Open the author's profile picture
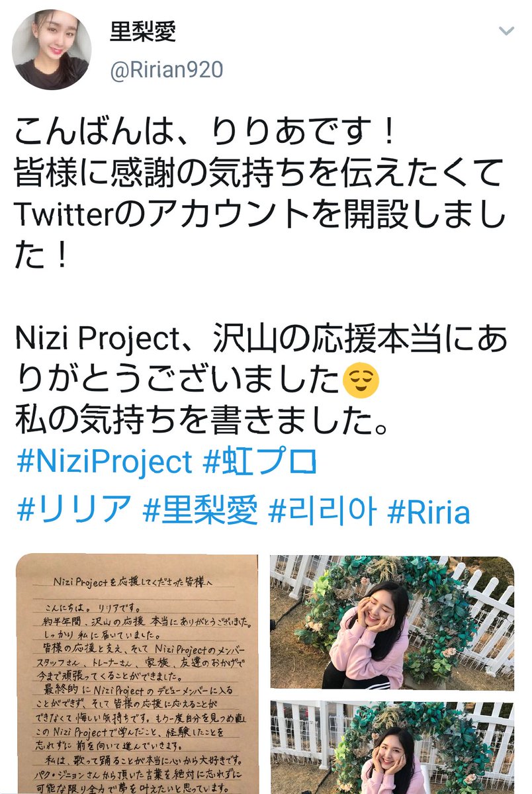The width and height of the screenshot is (532, 794). [52, 50]
